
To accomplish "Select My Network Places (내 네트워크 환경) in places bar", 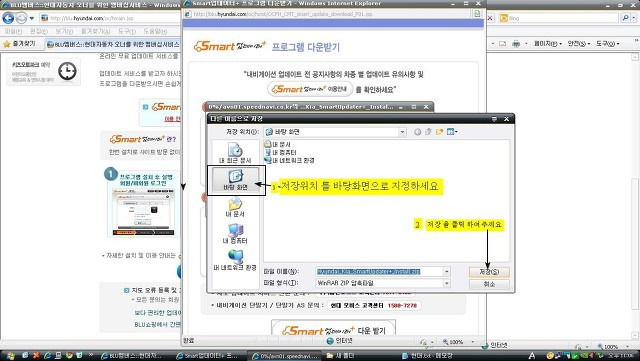I will pyautogui.click(x=236, y=261).
